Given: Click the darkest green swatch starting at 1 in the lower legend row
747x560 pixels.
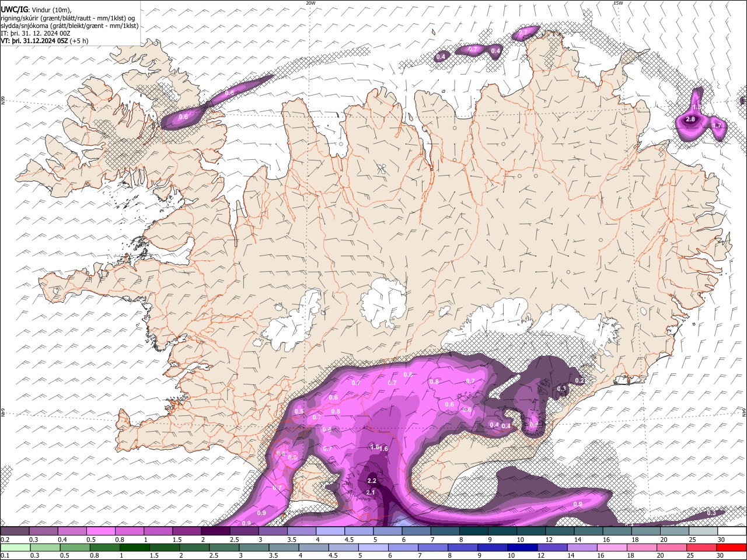Looking at the screenshot, I should pos(134,547).
